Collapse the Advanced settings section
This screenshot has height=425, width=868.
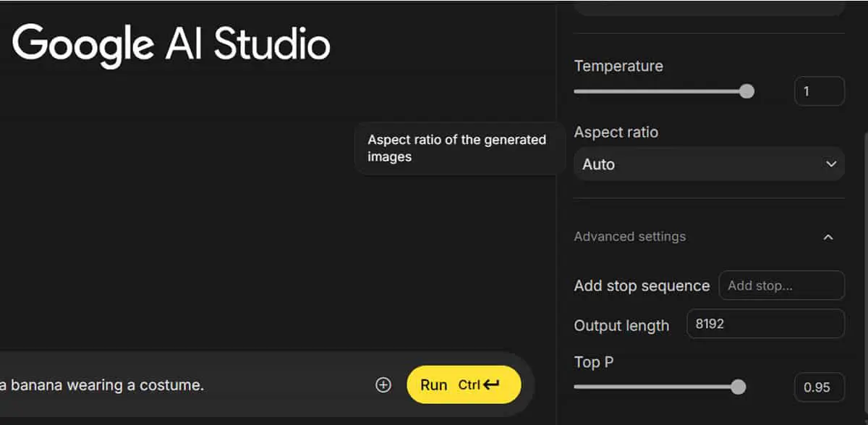[x=829, y=237]
